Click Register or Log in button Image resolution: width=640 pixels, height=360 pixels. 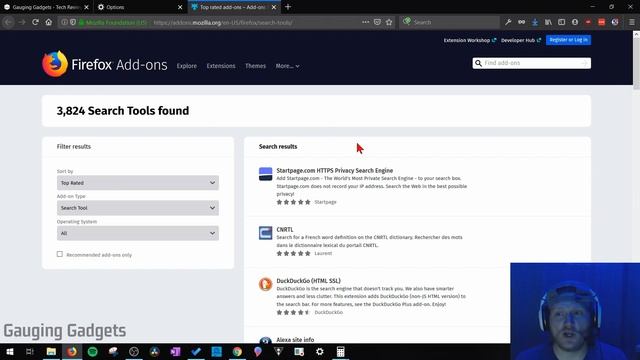pyautogui.click(x=568, y=40)
